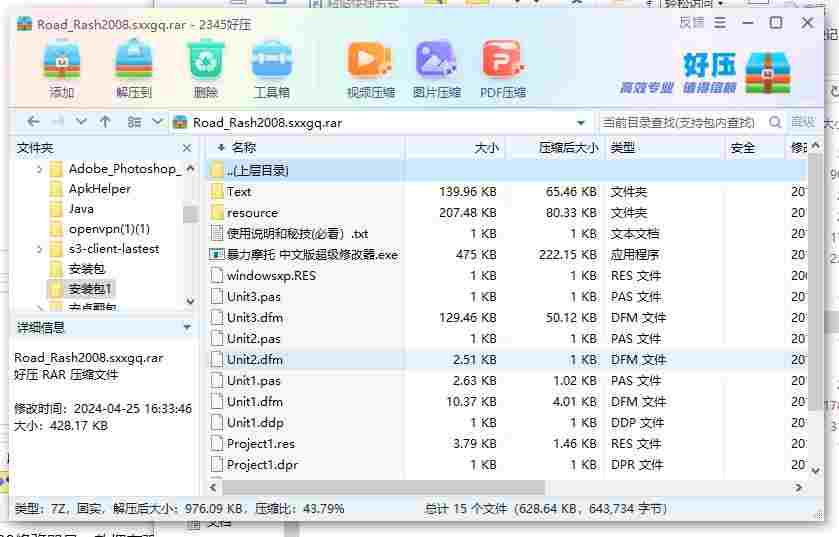Select Unit3.dfm file

click(255, 317)
